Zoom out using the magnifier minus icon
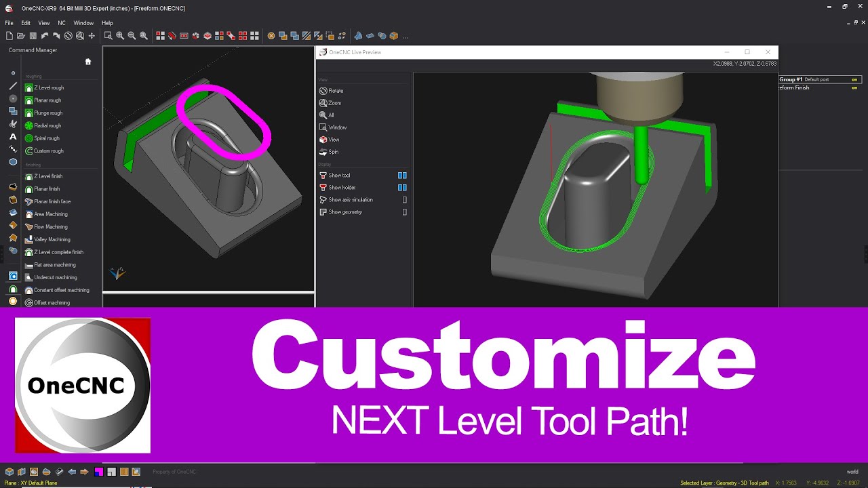 click(x=132, y=36)
